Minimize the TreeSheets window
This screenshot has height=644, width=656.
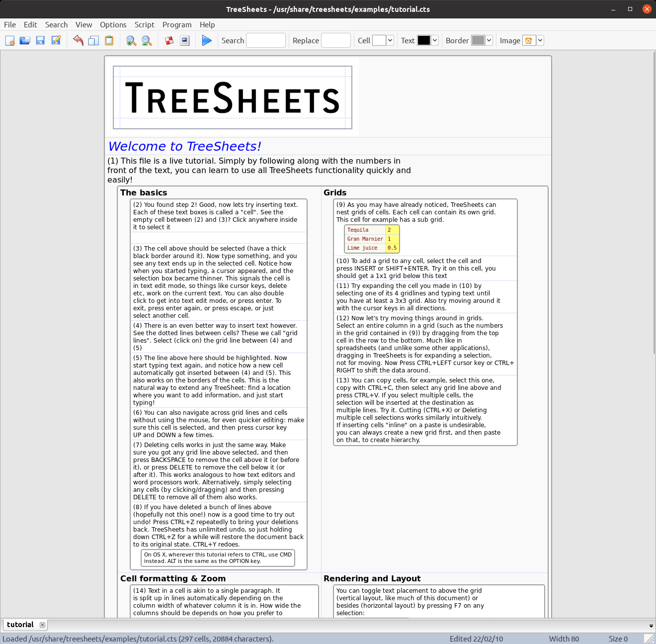[x=613, y=9]
